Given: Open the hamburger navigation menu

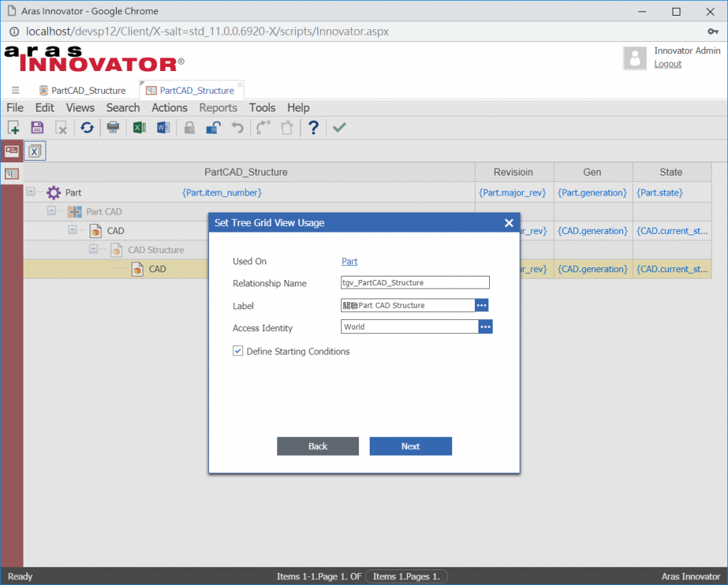Looking at the screenshot, I should point(16,90).
